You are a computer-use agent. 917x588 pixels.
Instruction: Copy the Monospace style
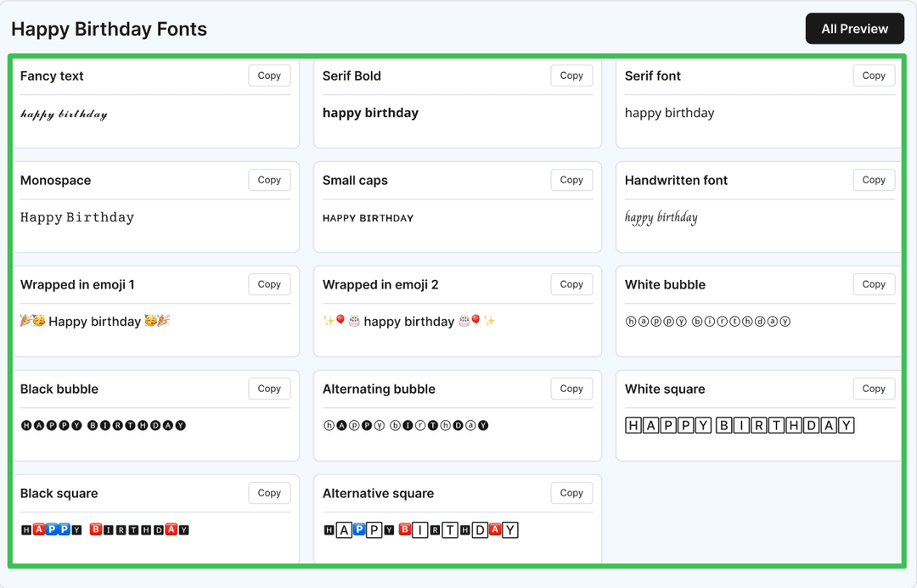(269, 180)
